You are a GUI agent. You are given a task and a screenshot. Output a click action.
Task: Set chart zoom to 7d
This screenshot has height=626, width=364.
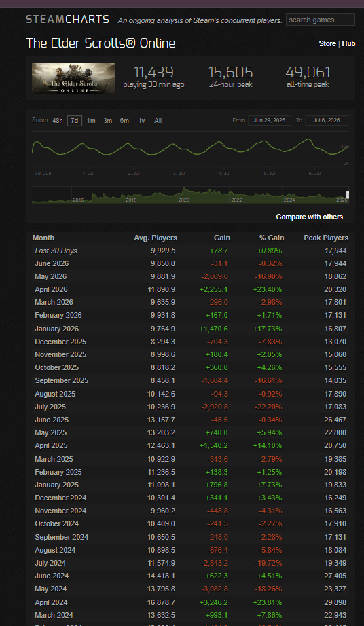coord(75,121)
